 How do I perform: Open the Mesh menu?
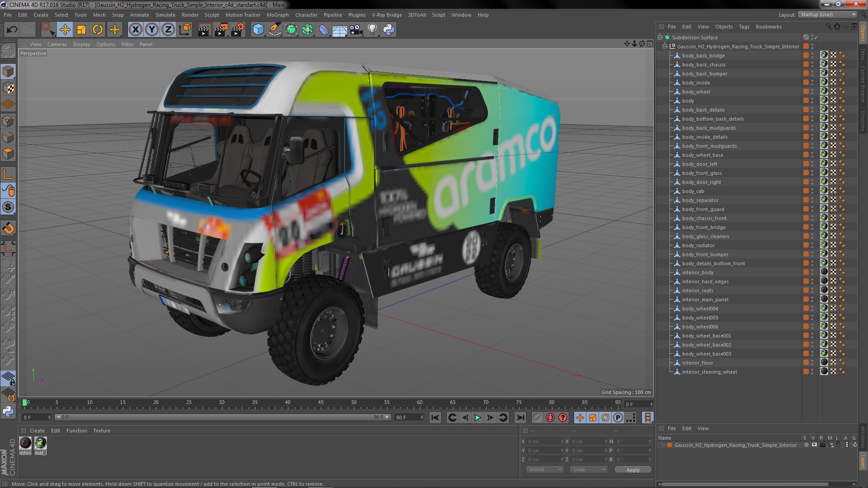coord(99,15)
